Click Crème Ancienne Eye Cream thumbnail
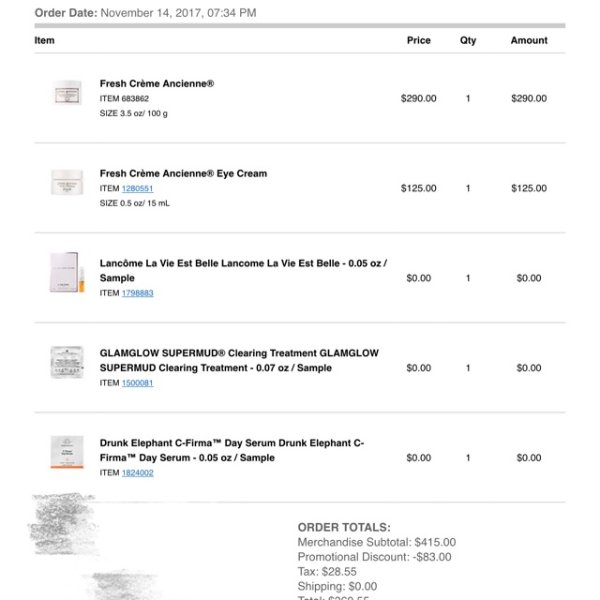600x600 pixels. (67, 183)
